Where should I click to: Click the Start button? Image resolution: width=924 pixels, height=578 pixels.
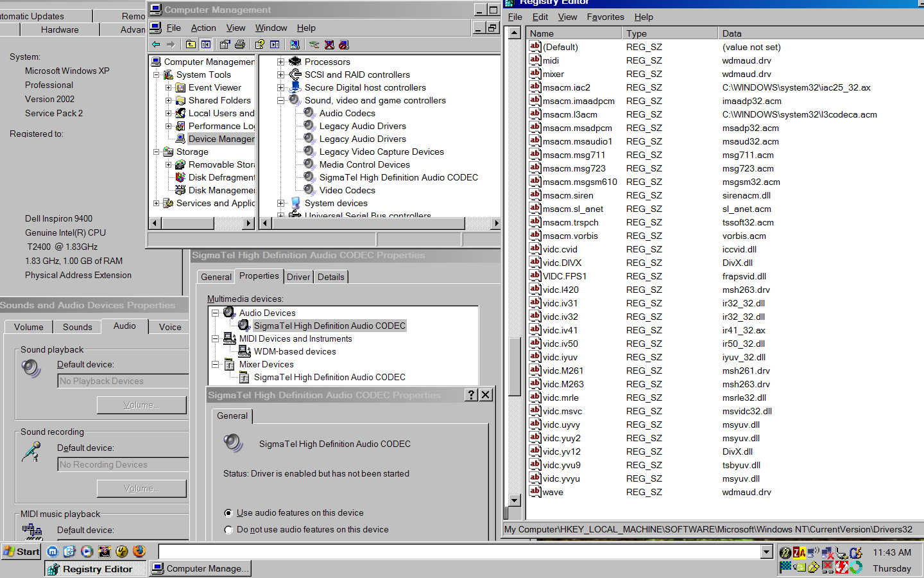click(22, 551)
